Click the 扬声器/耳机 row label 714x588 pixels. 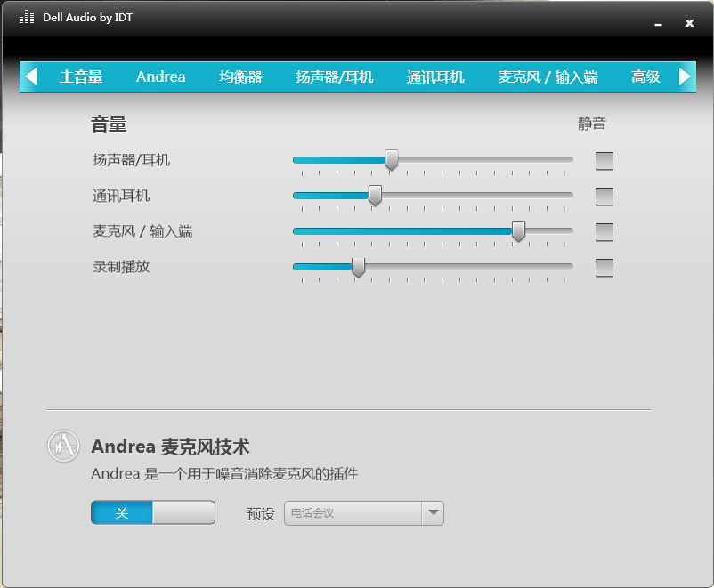131,160
